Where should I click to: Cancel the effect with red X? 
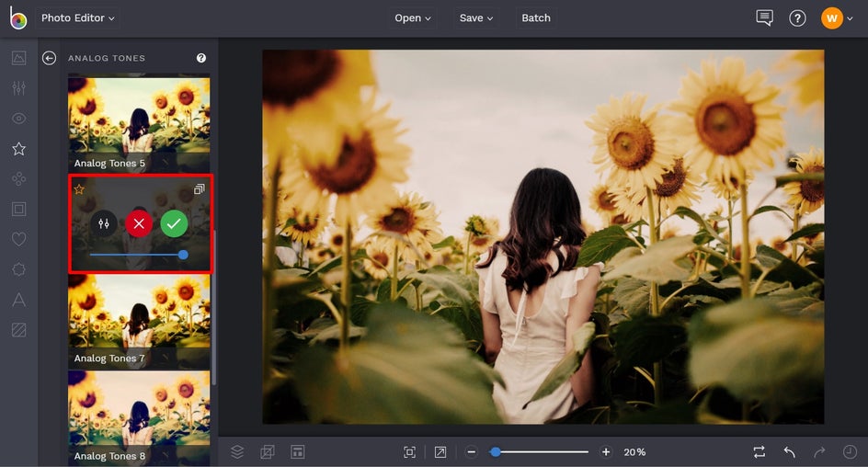(139, 223)
